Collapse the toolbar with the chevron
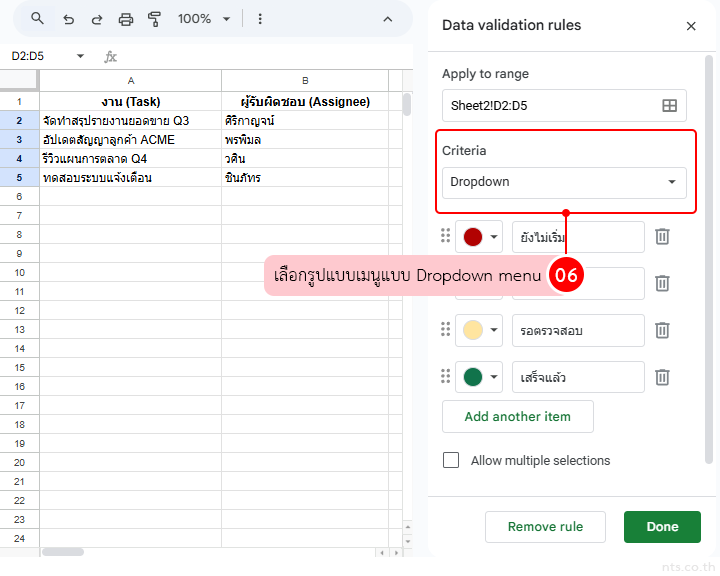The height and width of the screenshot is (576, 720). point(388,19)
